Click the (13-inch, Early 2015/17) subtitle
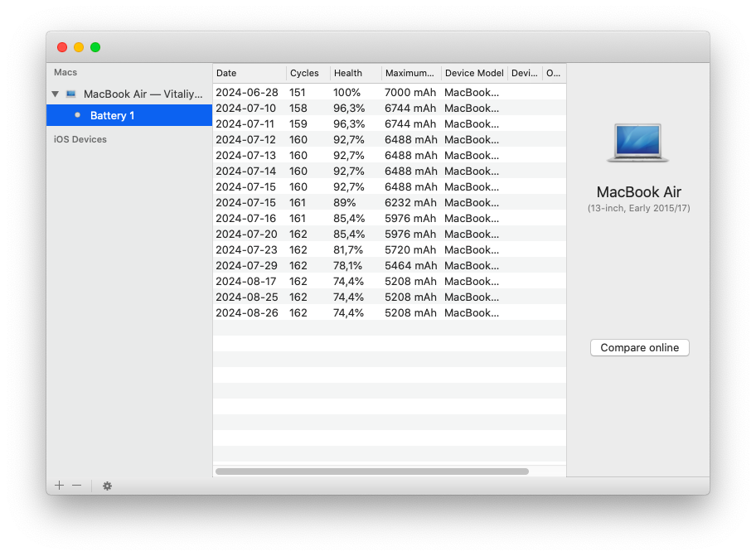 639,208
